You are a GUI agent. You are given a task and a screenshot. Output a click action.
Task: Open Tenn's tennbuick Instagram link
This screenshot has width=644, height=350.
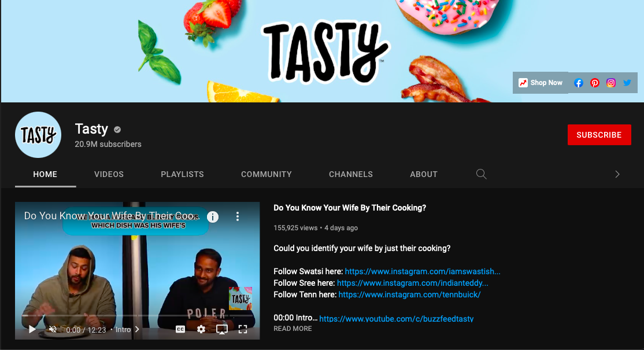(x=409, y=294)
